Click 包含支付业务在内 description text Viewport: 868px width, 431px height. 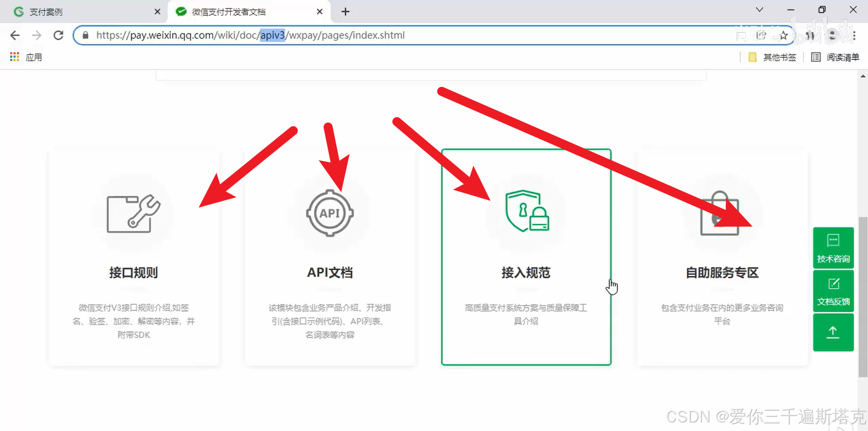click(722, 314)
